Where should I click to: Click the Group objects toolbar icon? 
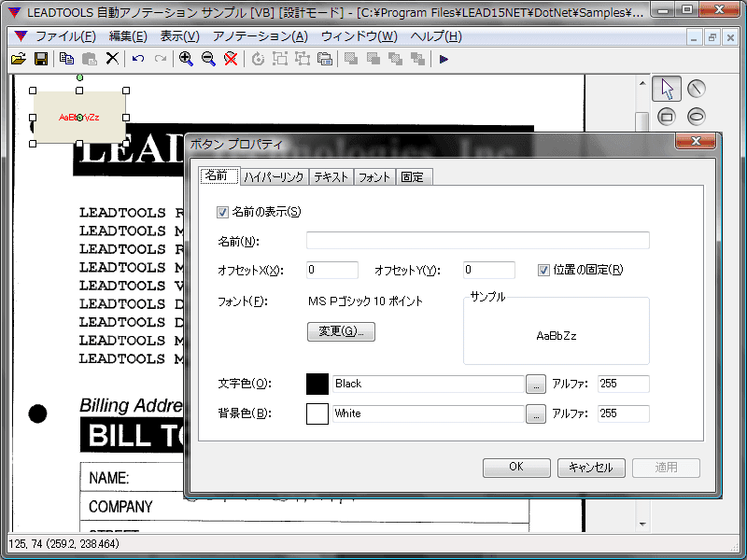point(280,59)
